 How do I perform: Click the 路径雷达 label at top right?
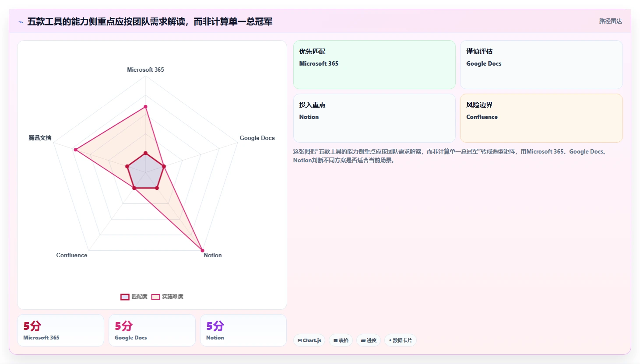point(610,21)
